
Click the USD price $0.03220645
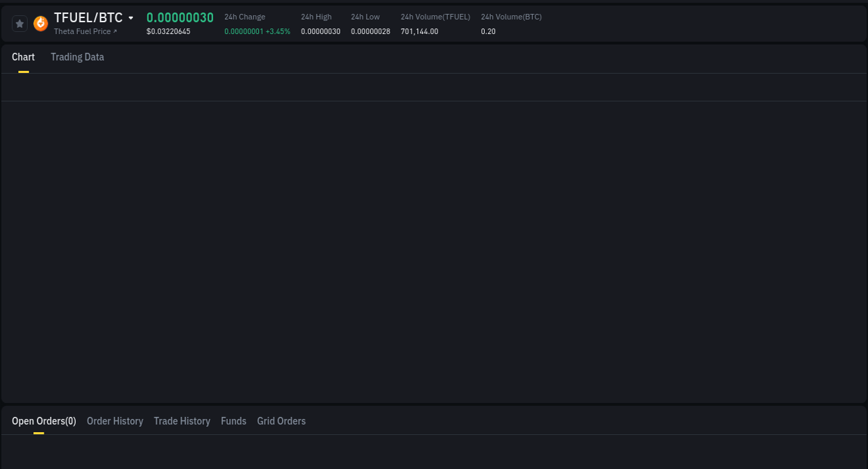(168, 31)
